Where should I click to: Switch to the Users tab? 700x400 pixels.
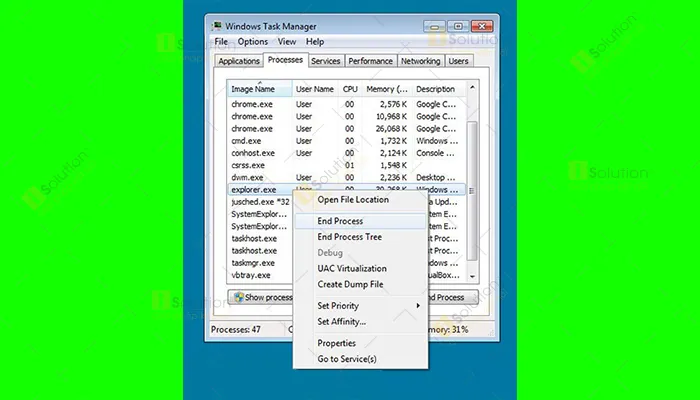(458, 61)
